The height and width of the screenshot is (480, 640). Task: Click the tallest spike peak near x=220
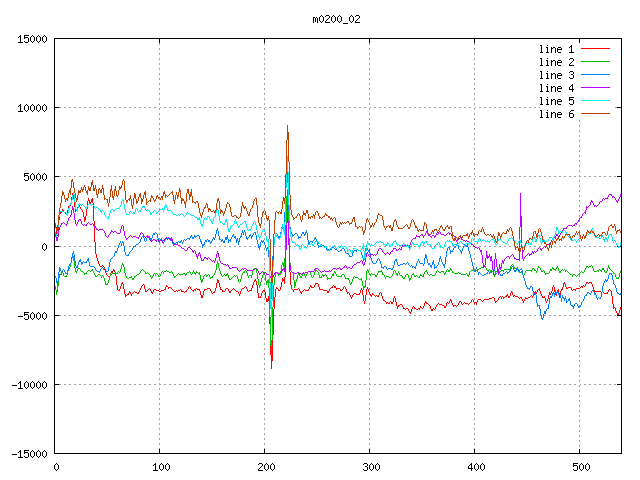[287, 127]
